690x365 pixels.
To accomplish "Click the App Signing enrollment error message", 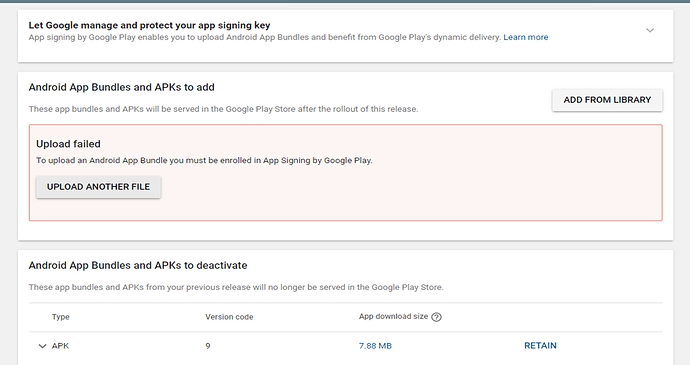I will [x=204, y=161].
